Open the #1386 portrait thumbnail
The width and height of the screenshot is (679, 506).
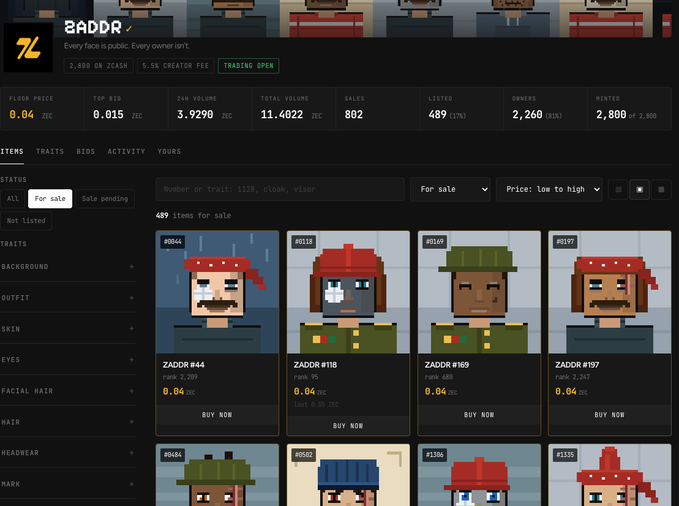coord(479,475)
